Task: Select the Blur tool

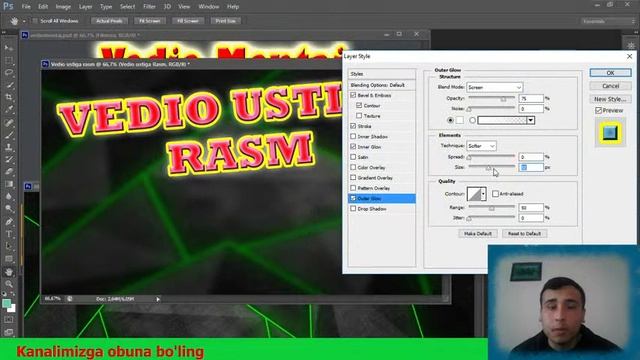Action: (9, 196)
